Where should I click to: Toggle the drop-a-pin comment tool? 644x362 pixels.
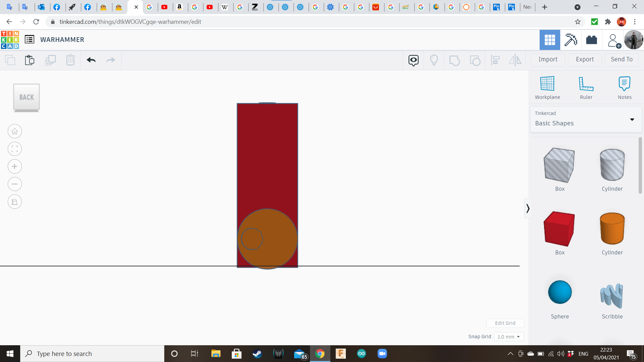[413, 60]
